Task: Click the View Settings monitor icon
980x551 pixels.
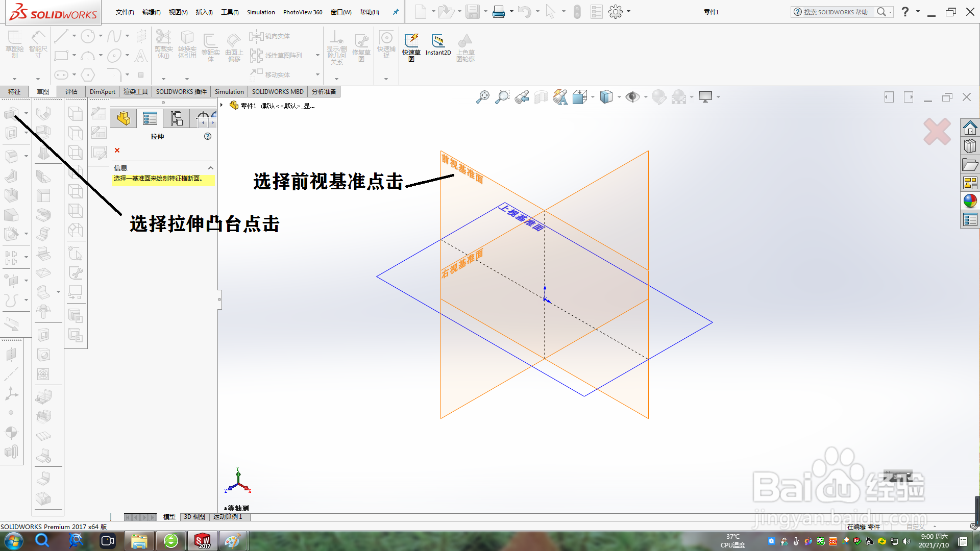Action: click(x=705, y=97)
